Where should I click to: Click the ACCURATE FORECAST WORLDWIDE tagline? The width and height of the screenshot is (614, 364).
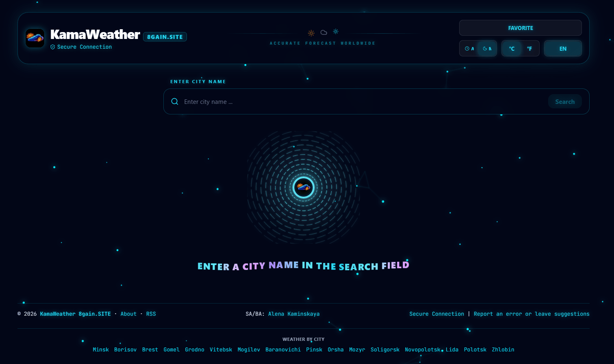(x=323, y=43)
